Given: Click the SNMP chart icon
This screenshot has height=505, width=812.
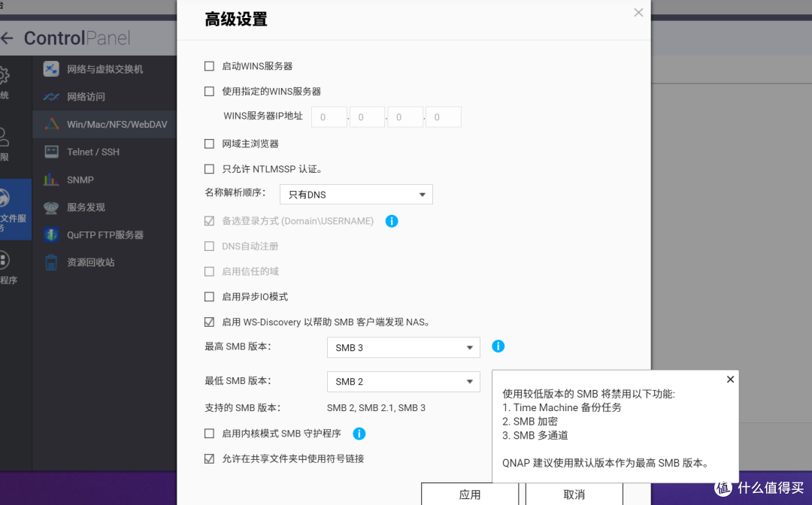Looking at the screenshot, I should [51, 180].
